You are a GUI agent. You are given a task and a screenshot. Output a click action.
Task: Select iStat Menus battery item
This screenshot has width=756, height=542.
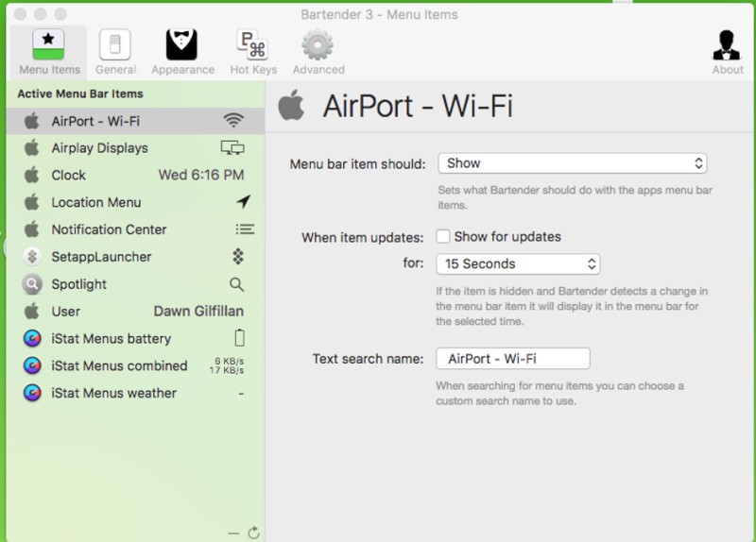pyautogui.click(x=136, y=339)
